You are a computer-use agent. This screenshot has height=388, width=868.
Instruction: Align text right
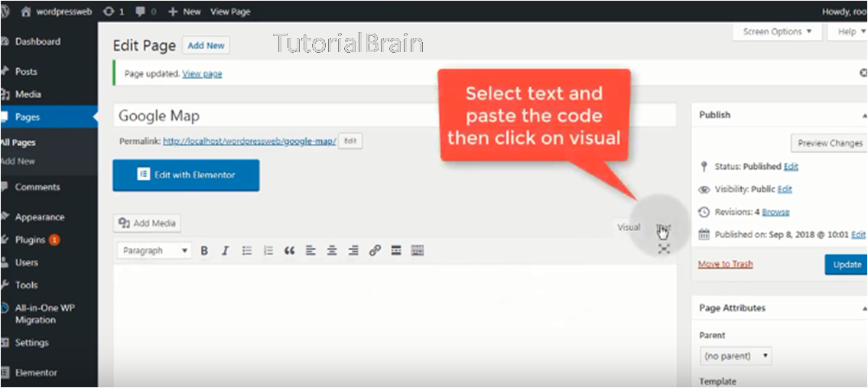[x=353, y=250]
